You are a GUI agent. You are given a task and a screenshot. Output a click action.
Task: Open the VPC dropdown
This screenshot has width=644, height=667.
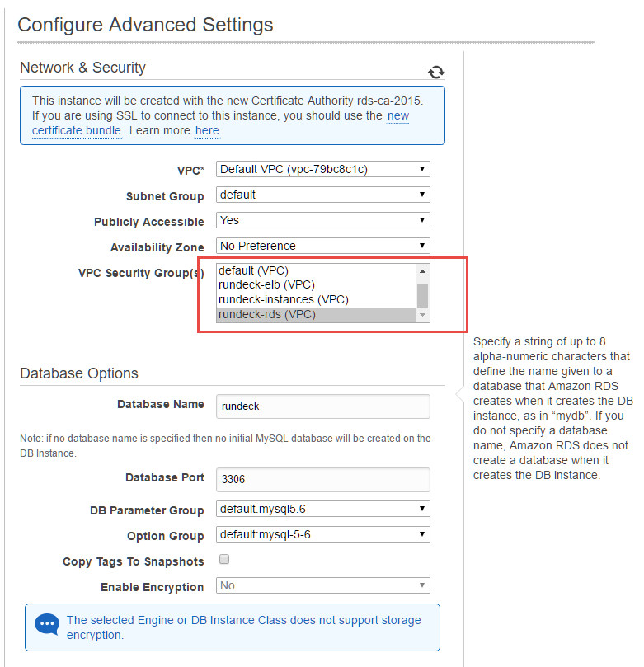coord(323,169)
